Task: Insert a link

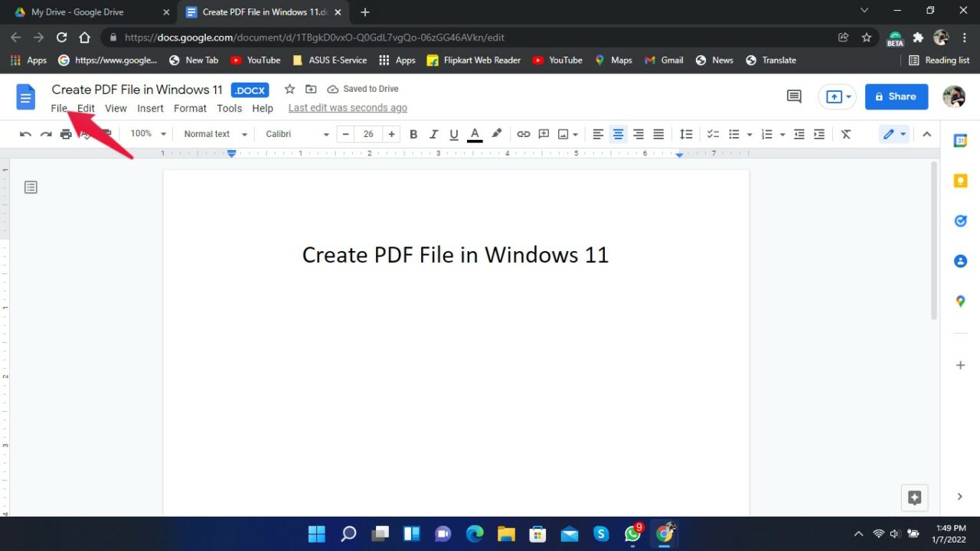Action: [524, 134]
